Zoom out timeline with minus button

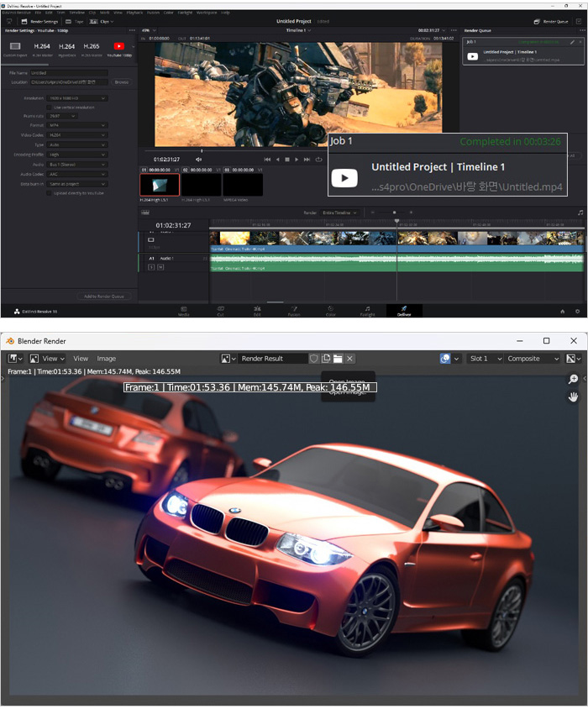point(373,213)
